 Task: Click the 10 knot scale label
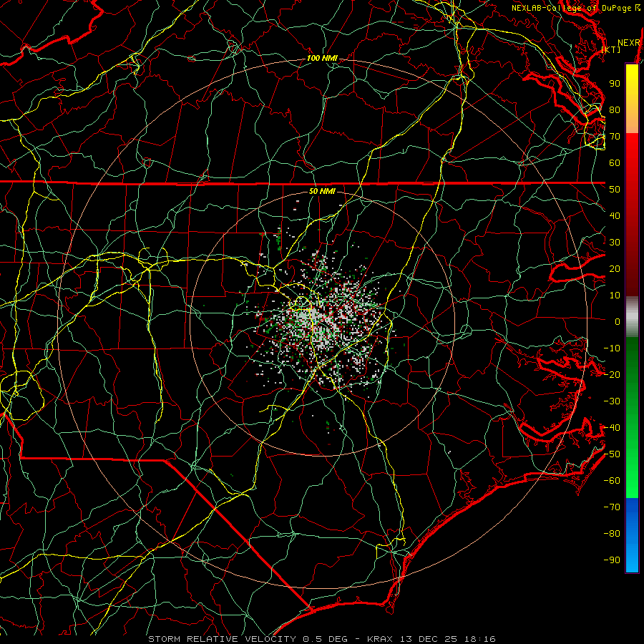(x=615, y=296)
